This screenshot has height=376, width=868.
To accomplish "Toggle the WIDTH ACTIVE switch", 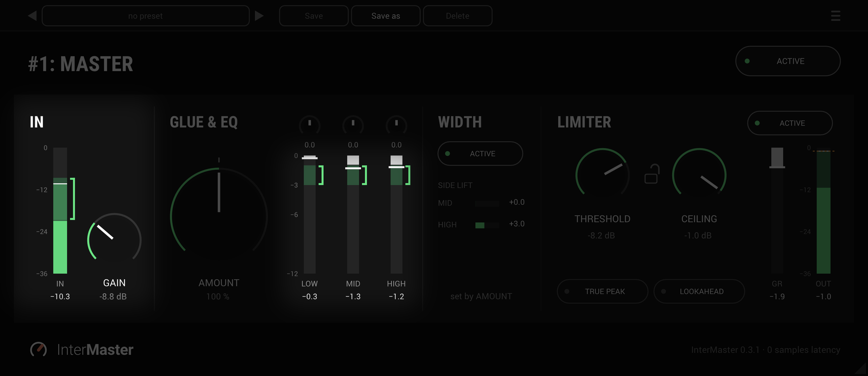I will (x=480, y=154).
